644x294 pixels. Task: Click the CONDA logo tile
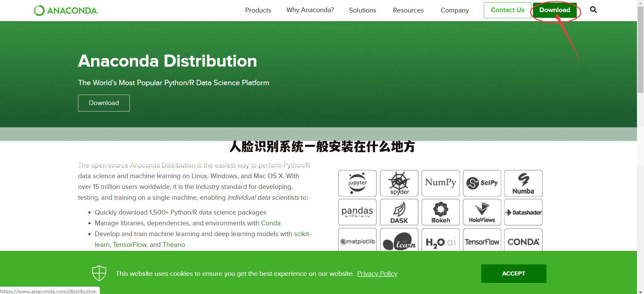pyautogui.click(x=523, y=240)
